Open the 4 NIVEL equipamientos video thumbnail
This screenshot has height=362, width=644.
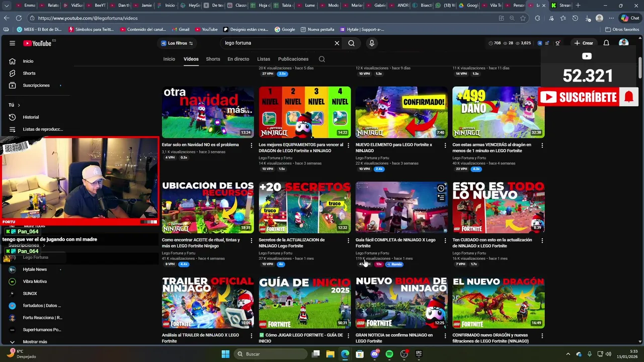click(x=304, y=112)
